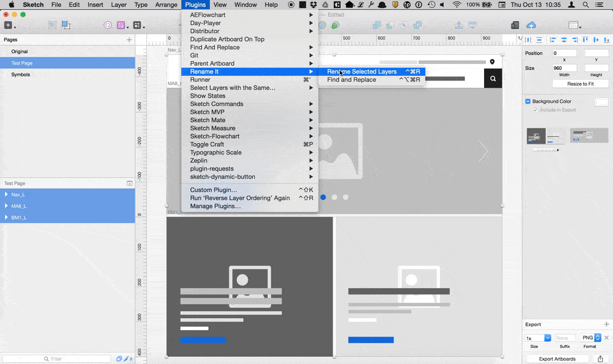Click the Cloud upload toolbar icon

coord(531,26)
